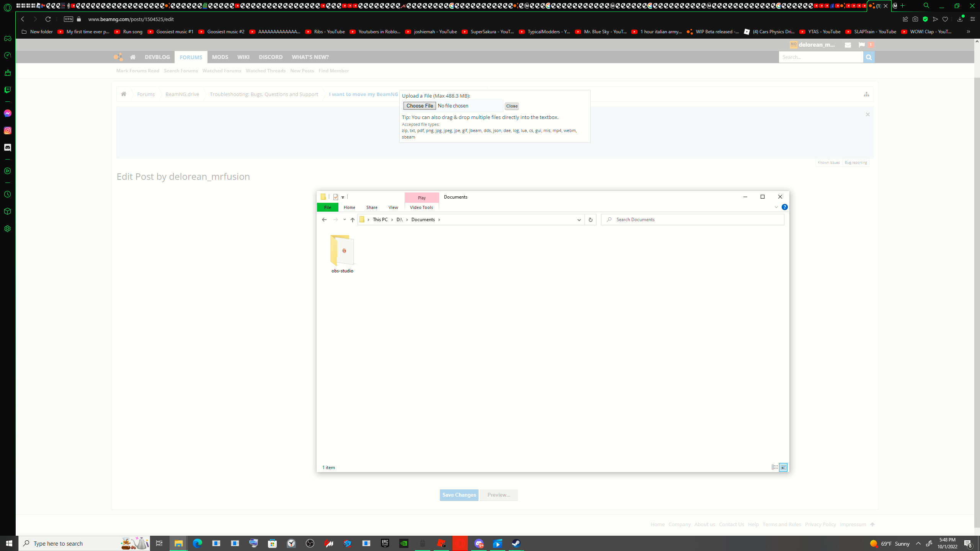Open Steam from the taskbar
The image size is (980, 551).
516,543
